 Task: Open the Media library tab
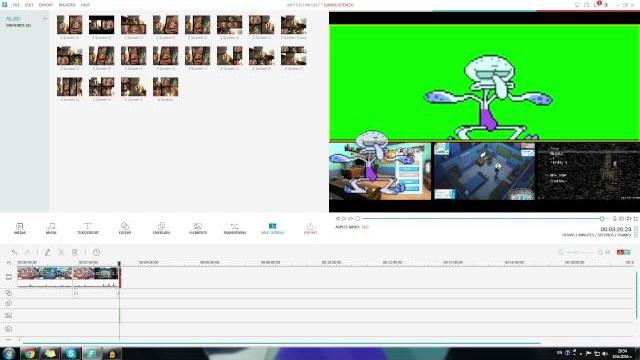pyautogui.click(x=20, y=228)
